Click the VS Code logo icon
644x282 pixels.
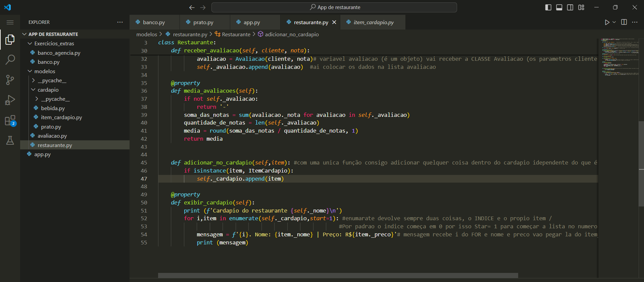7,7
